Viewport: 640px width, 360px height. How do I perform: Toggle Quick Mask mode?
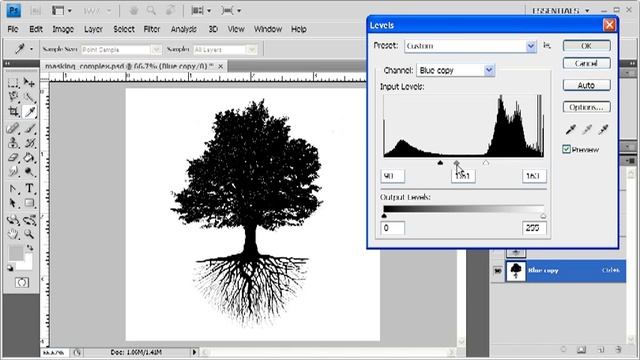(22, 282)
